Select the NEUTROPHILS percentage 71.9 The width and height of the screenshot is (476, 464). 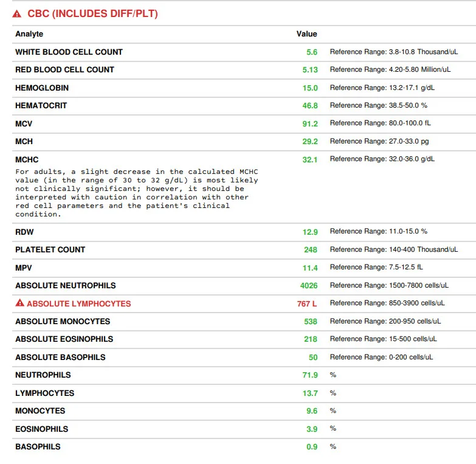[x=310, y=375]
